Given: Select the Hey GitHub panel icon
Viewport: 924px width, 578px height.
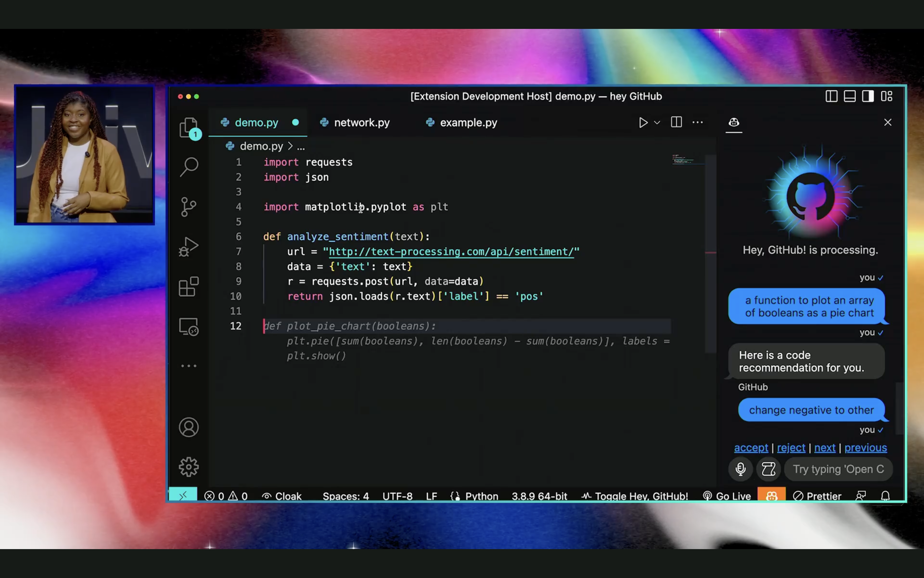Looking at the screenshot, I should [x=733, y=122].
